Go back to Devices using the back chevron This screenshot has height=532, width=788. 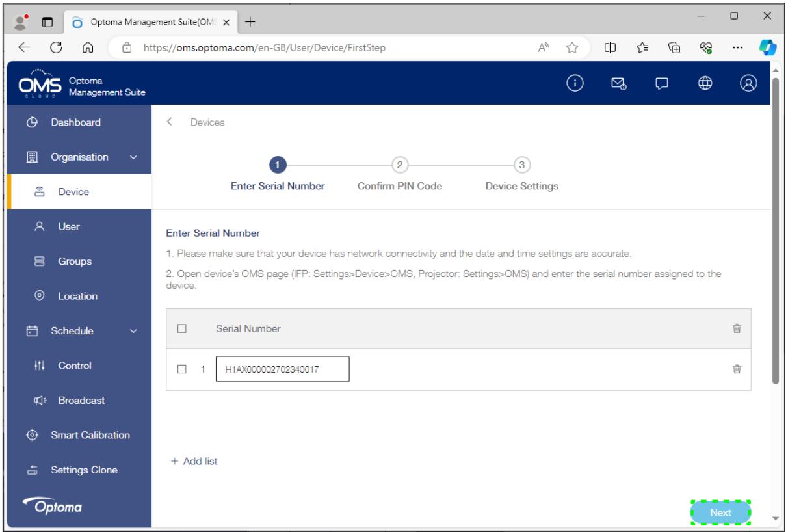pyautogui.click(x=170, y=122)
